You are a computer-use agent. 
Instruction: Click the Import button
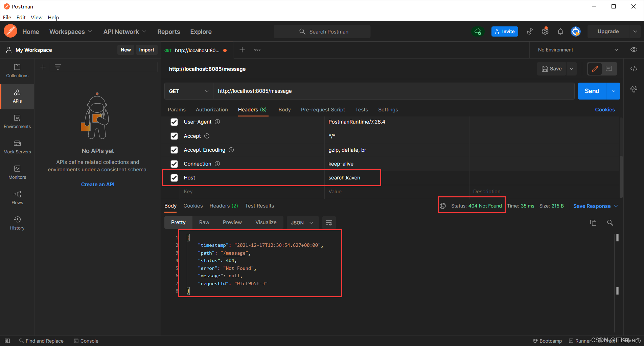pyautogui.click(x=147, y=50)
